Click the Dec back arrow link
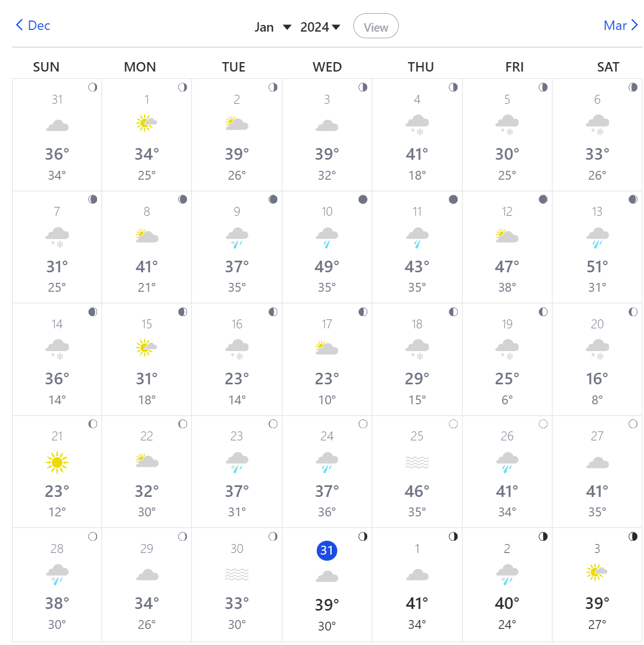 click(18, 25)
